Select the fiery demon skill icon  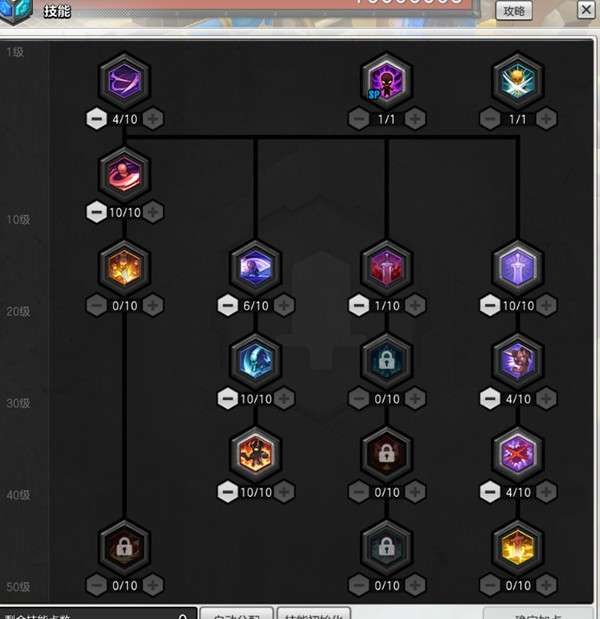tap(256, 452)
